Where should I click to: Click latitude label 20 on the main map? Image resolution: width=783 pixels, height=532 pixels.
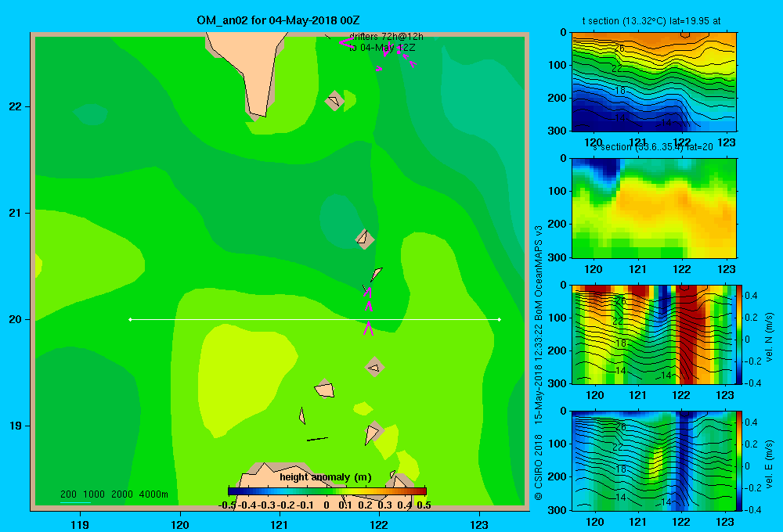click(16, 319)
